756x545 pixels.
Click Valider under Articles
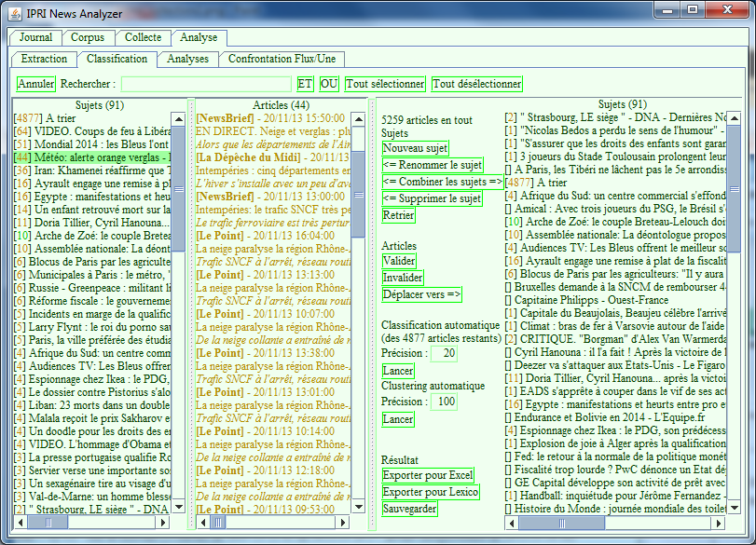click(x=399, y=261)
